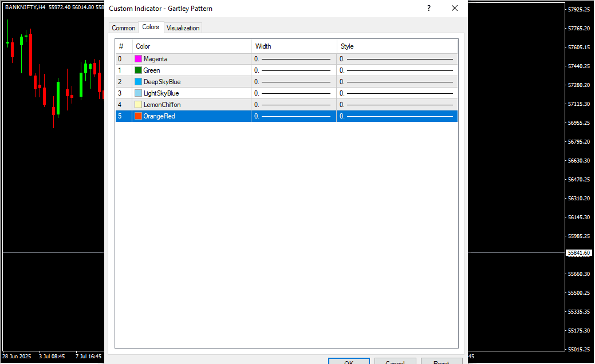Viewport: 595px width, 364px height.
Task: Click the current price label 55841.60
Action: (579, 252)
